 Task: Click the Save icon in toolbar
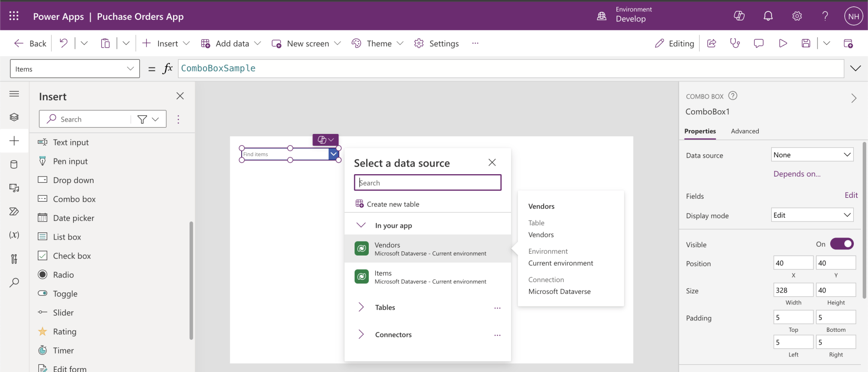point(806,44)
